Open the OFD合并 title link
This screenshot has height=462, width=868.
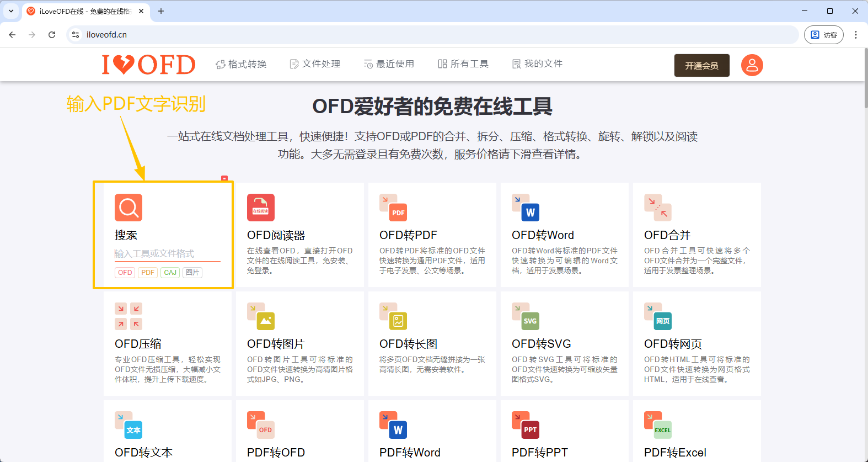(x=667, y=235)
